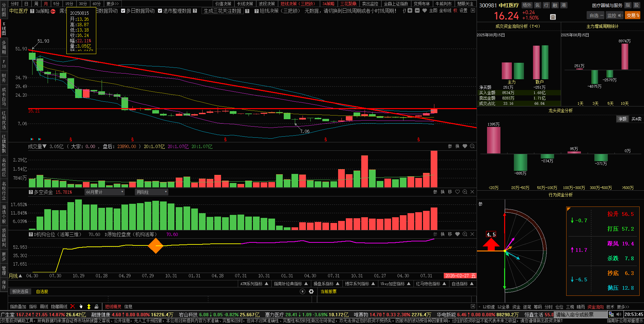
Task: Click the 场外 tag next to stock name
Action: (527, 5)
